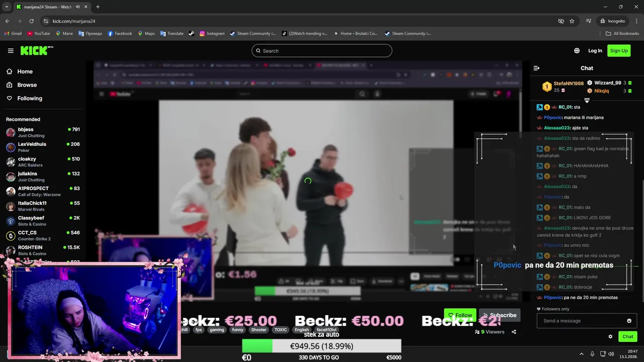Collapse the chat panel with arrow icon

[x=536, y=68]
